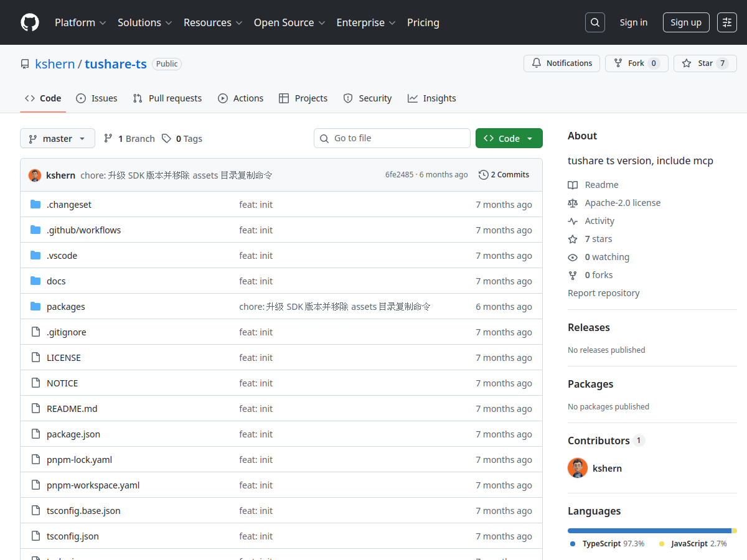Viewport: 747px width, 560px height.
Task: Expand the Platform navigation menu
Action: (x=80, y=22)
